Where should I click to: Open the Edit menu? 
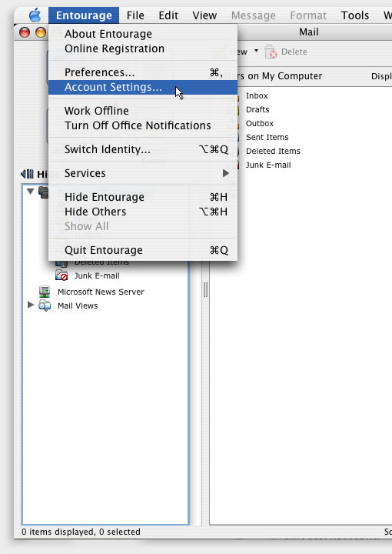coord(168,15)
